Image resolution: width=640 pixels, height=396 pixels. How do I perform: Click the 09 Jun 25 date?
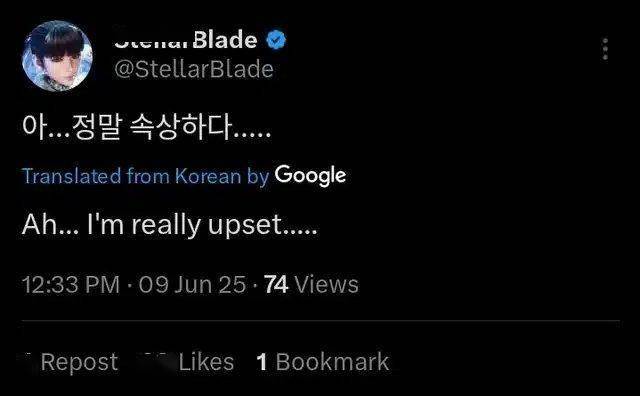point(192,284)
